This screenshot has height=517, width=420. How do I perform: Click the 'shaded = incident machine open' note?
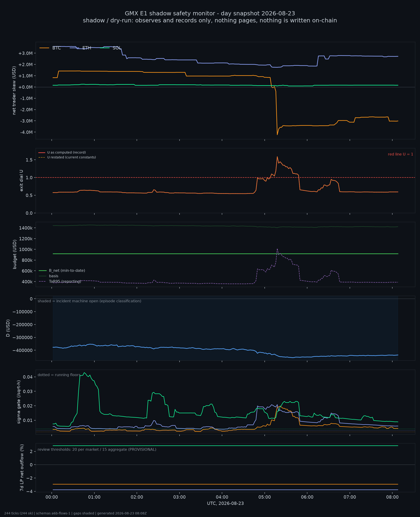pos(89,301)
